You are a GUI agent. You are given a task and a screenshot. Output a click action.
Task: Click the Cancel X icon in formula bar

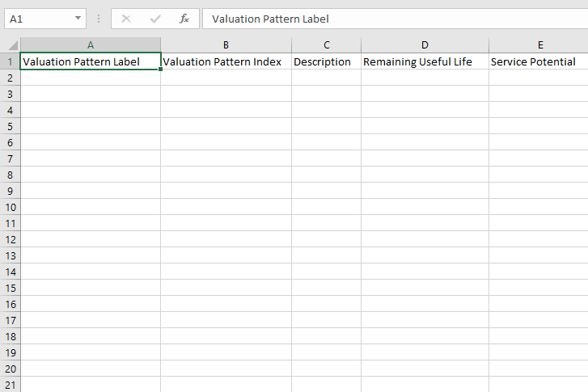[126, 19]
